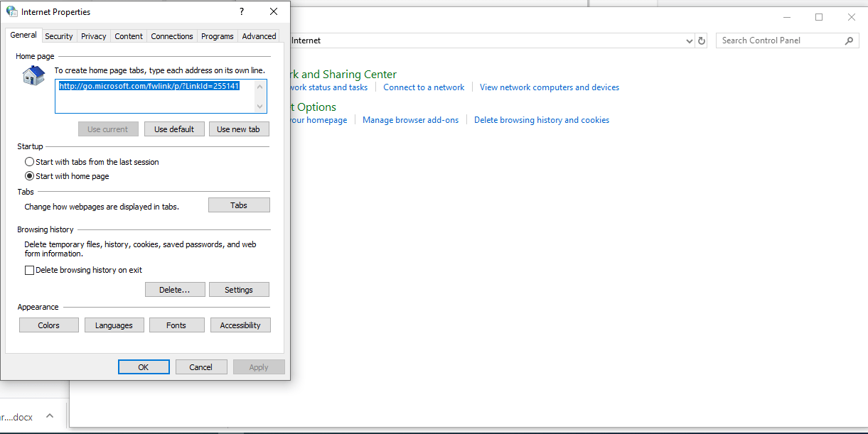Open Manage browser add-ons link
Viewport: 868px width, 434px height.
[x=410, y=120]
